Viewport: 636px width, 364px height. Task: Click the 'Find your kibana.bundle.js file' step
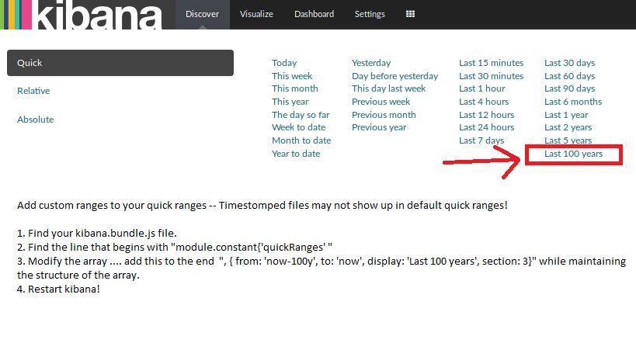(97, 233)
